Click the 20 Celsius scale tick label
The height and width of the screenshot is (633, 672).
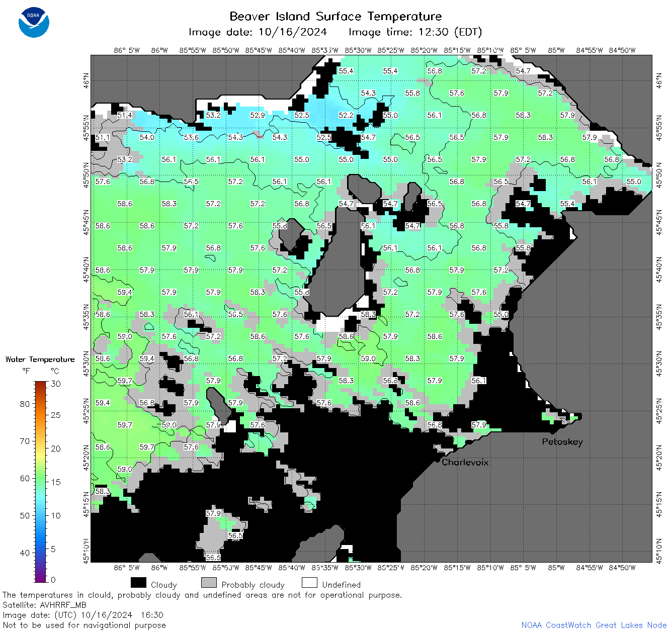(x=55, y=448)
